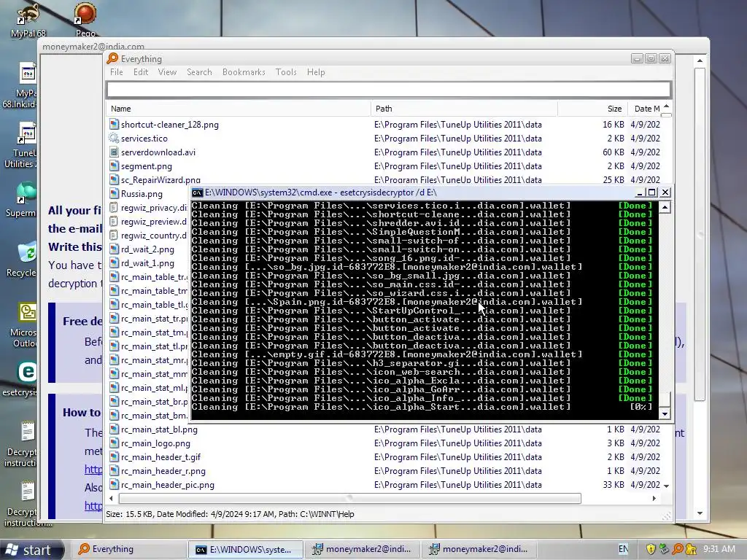
Task: Click the Everything horizontal scrollbar thumb
Action: pos(349,498)
